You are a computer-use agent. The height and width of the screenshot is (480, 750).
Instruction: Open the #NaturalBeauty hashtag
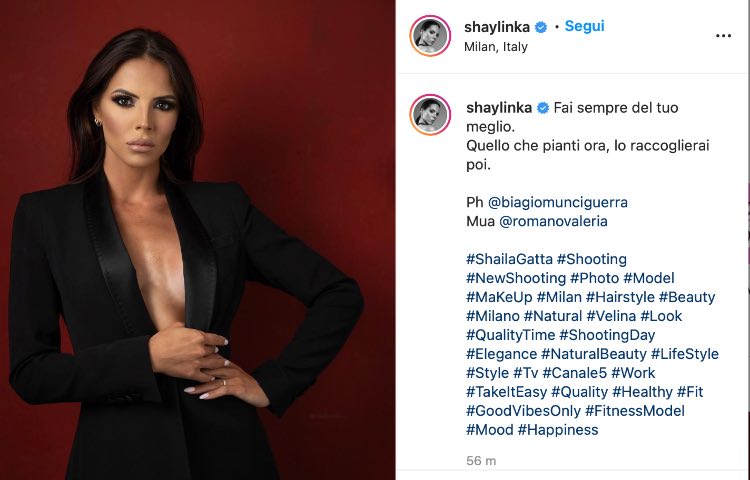click(x=594, y=354)
